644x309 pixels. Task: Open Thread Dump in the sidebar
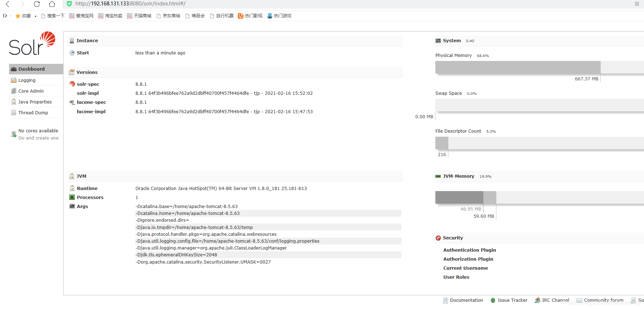(36, 112)
